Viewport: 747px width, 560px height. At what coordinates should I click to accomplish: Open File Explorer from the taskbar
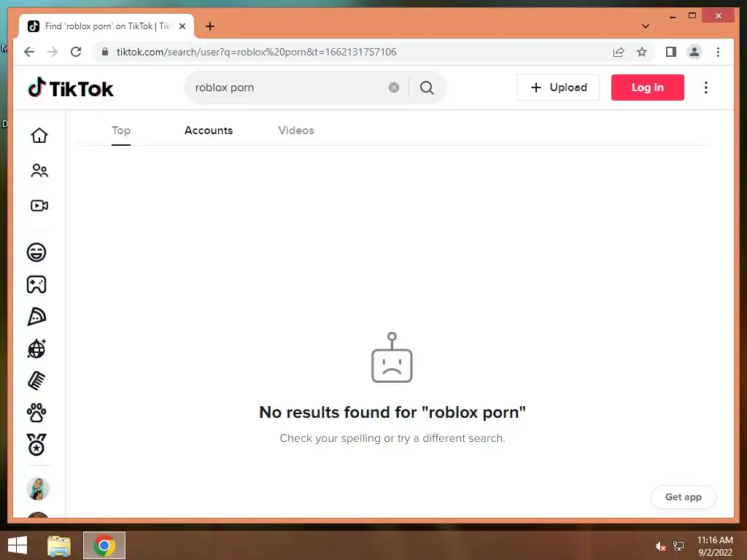pos(59,545)
